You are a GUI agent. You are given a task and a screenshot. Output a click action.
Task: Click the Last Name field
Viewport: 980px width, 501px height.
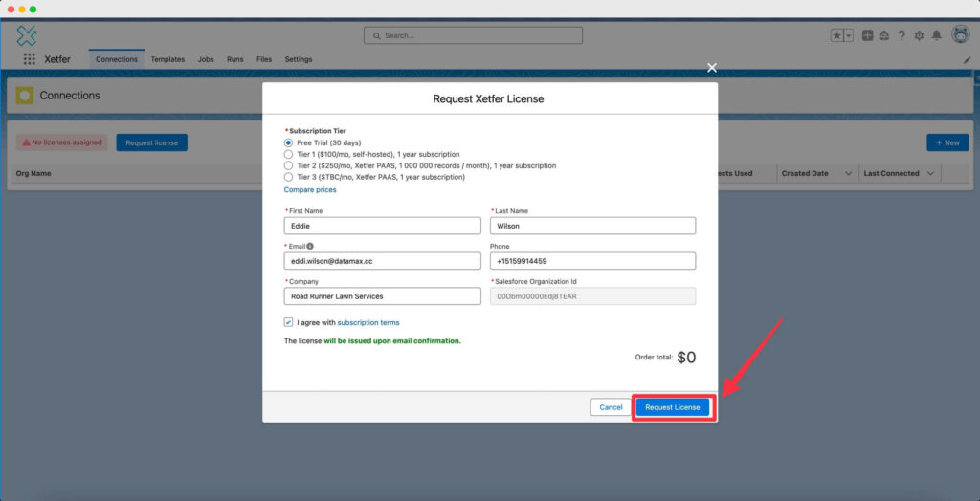[x=592, y=226]
